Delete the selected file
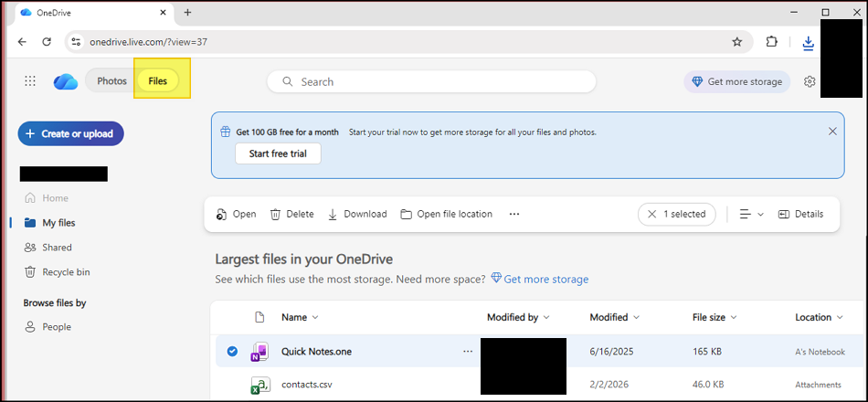 (291, 214)
